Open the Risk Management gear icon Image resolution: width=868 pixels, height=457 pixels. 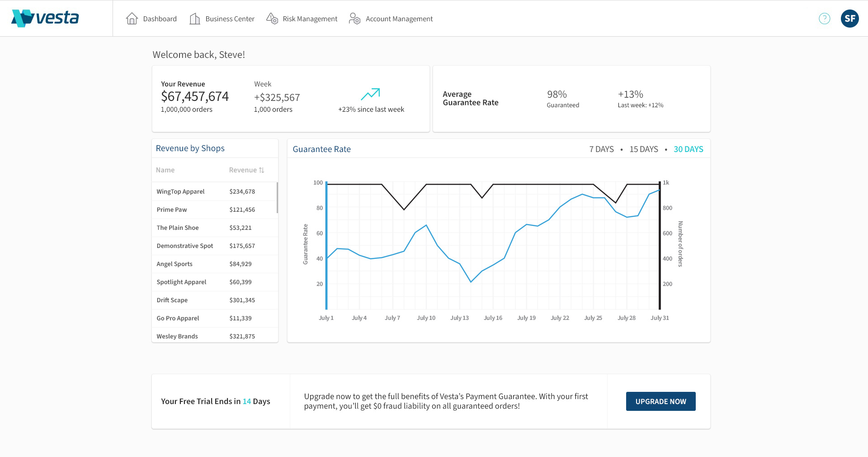(272, 18)
